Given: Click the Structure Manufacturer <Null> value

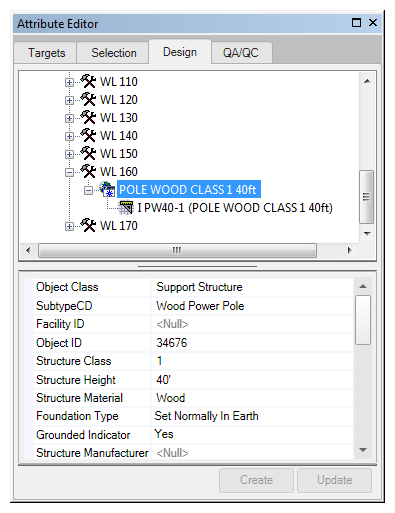Looking at the screenshot, I should pyautogui.click(x=252, y=452).
